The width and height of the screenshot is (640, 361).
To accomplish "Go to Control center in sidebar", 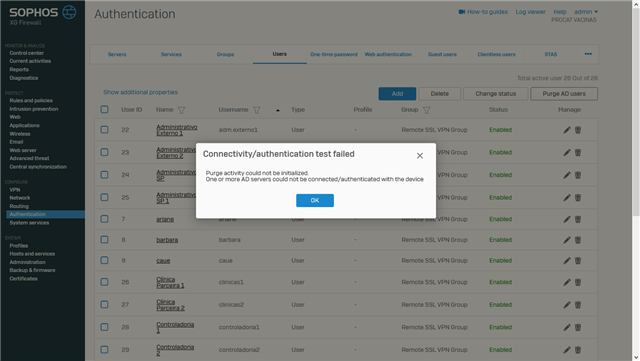I will (27, 53).
